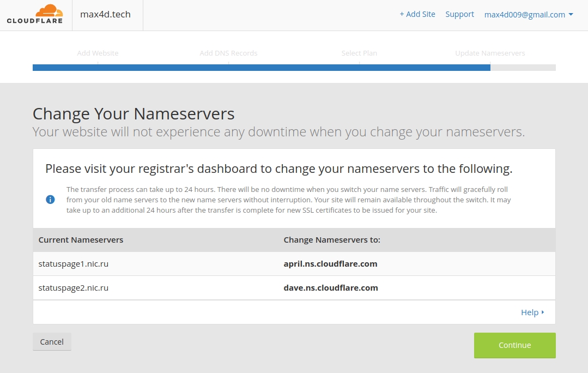The image size is (588, 373).
Task: Click the Cloudflare logo
Action: pos(35,14)
